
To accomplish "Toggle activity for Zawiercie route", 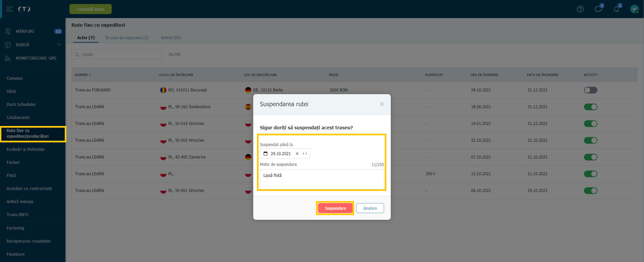I will point(590,157).
